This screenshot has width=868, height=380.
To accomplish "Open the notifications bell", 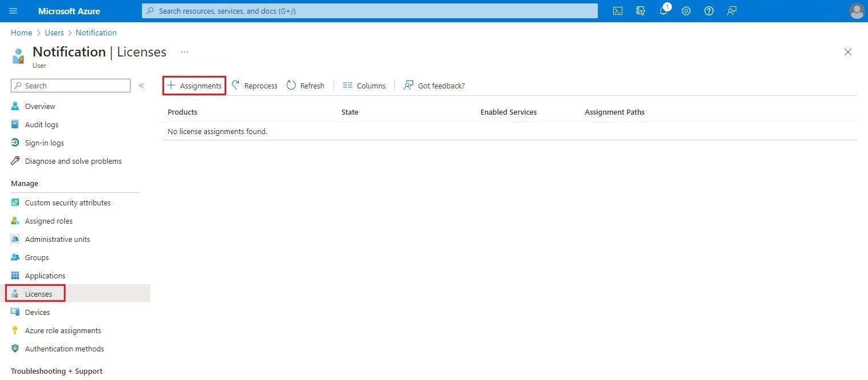I will [663, 11].
